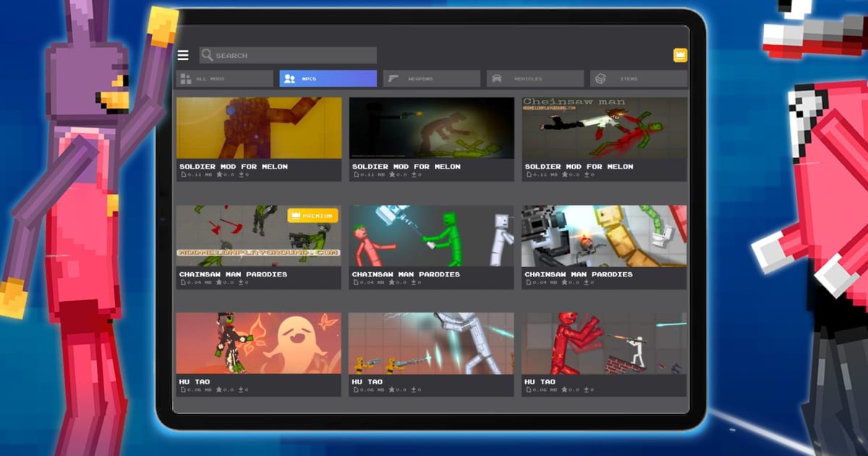Focus the Search input field
This screenshot has height=456, width=868.
coord(288,55)
